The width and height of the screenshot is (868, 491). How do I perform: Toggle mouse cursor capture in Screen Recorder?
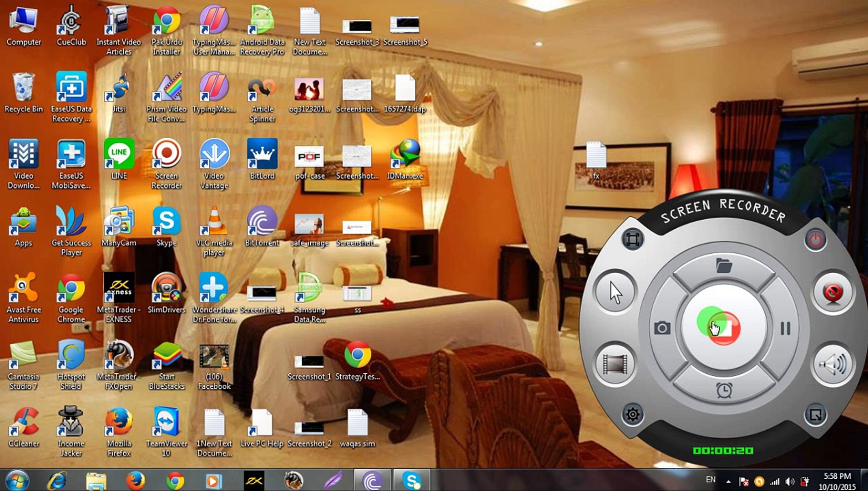click(615, 292)
